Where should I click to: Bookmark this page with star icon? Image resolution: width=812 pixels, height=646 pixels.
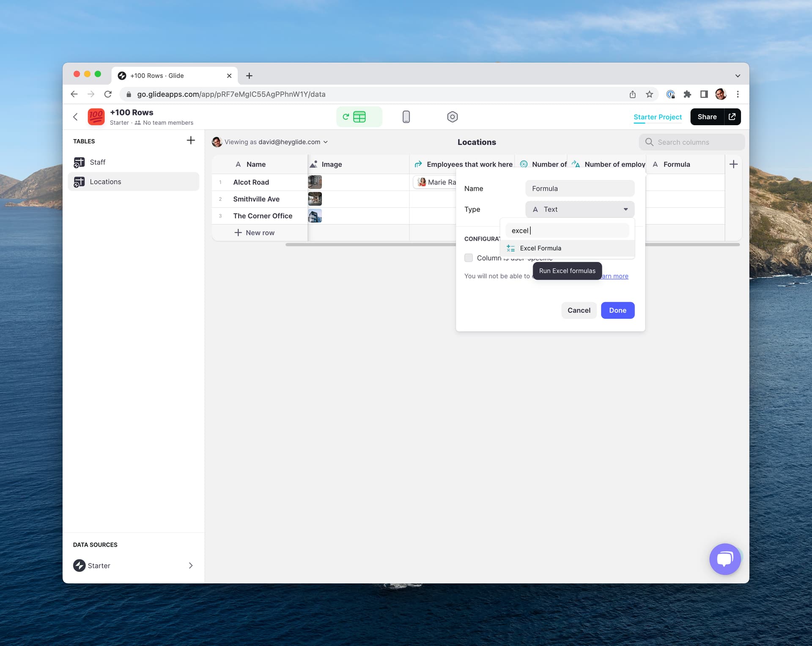(x=649, y=94)
